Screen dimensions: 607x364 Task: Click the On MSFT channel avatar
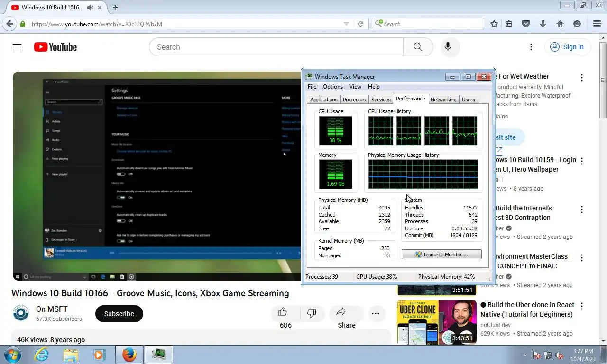21,313
